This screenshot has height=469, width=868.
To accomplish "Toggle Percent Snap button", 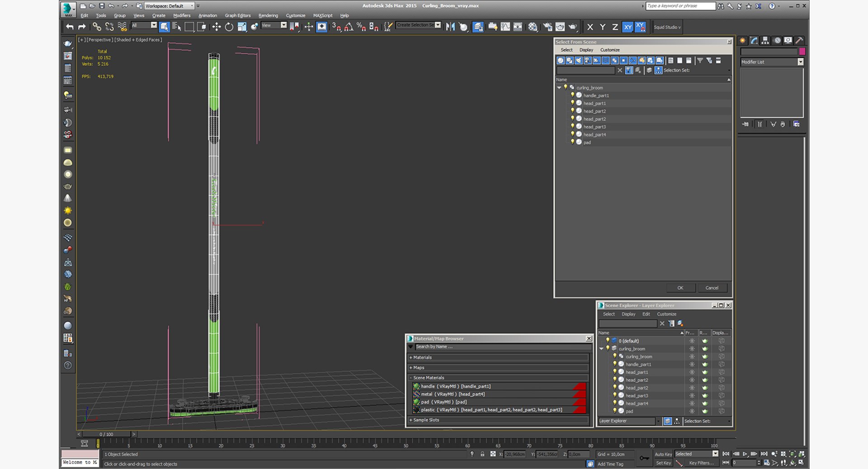I will point(361,27).
